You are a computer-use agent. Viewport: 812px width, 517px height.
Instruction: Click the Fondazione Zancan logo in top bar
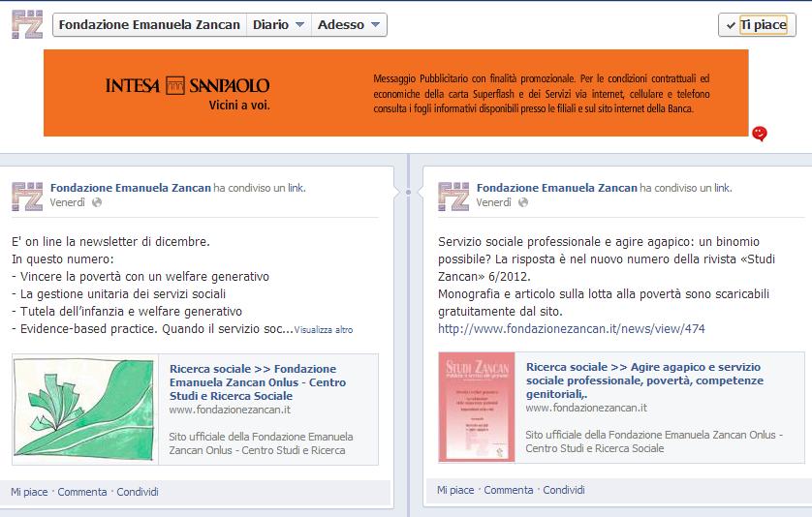click(x=27, y=24)
